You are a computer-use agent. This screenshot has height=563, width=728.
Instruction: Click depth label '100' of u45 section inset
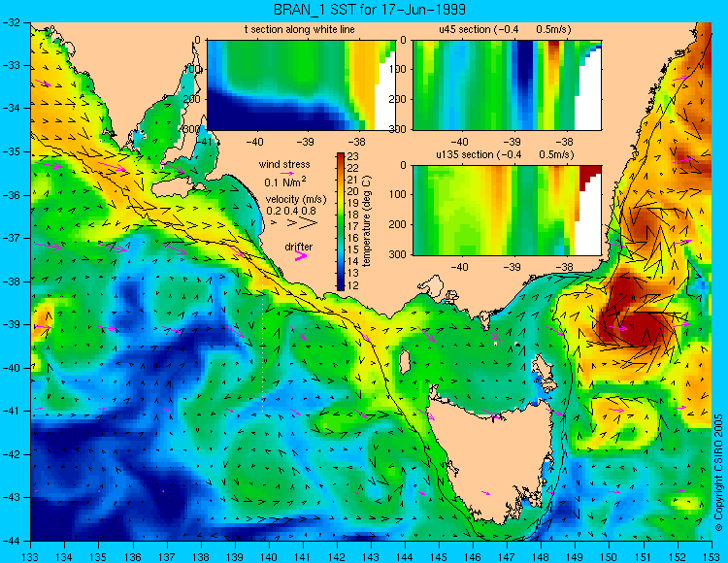click(399, 70)
